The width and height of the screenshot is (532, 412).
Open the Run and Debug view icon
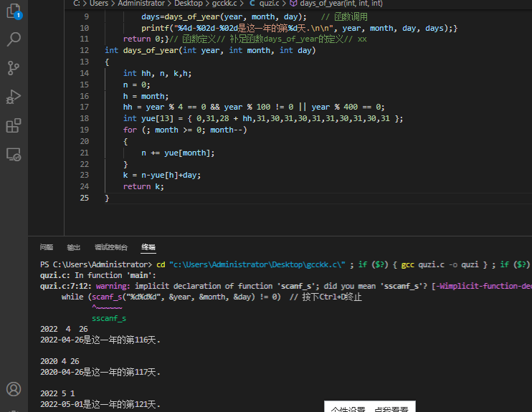click(14, 97)
